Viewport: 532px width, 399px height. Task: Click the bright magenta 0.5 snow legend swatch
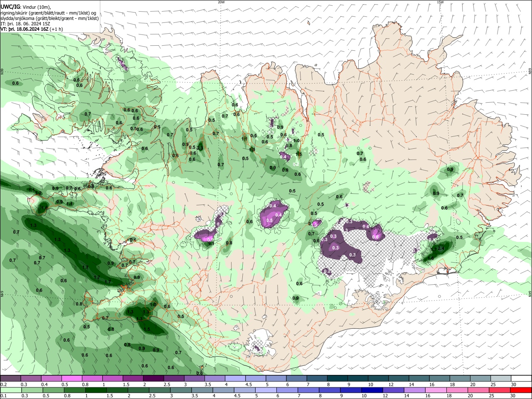(x=71, y=379)
